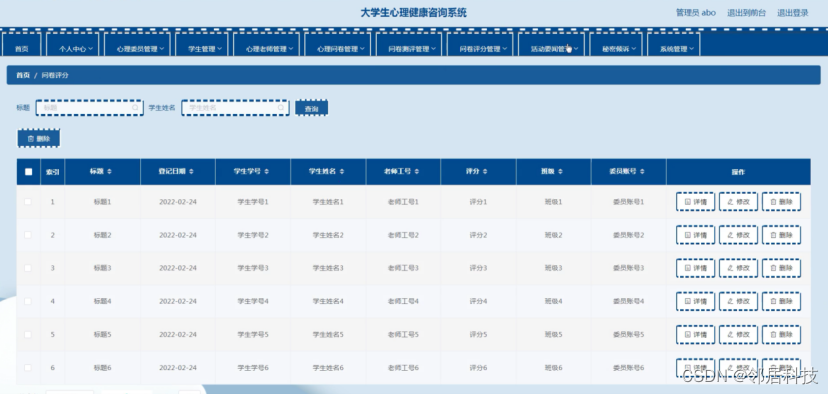The image size is (834, 394).
Task: Select the checkbox for row 标题4
Action: click(x=28, y=301)
